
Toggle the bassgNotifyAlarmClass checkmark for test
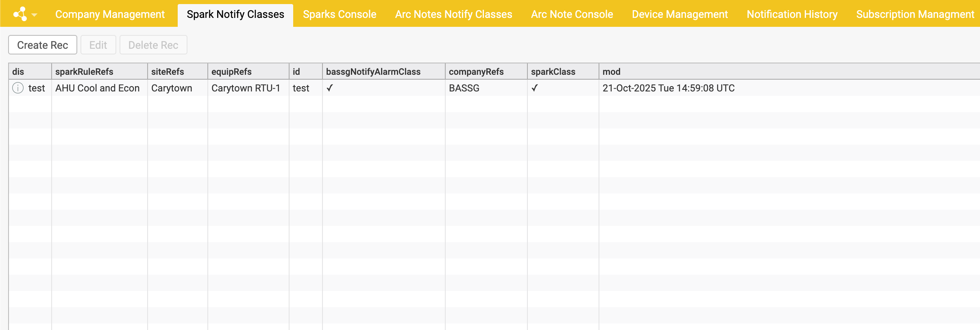pos(330,88)
